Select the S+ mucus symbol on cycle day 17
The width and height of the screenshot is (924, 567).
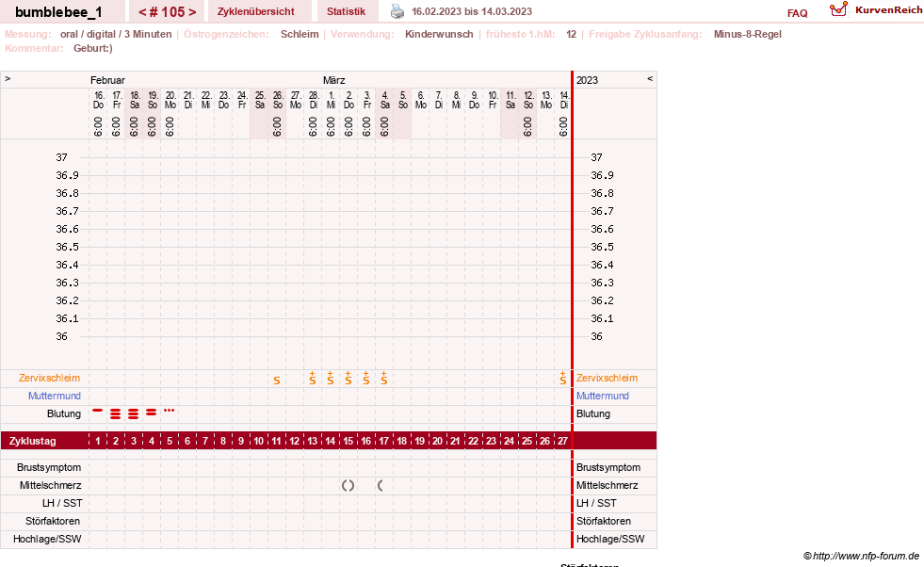[x=383, y=378]
